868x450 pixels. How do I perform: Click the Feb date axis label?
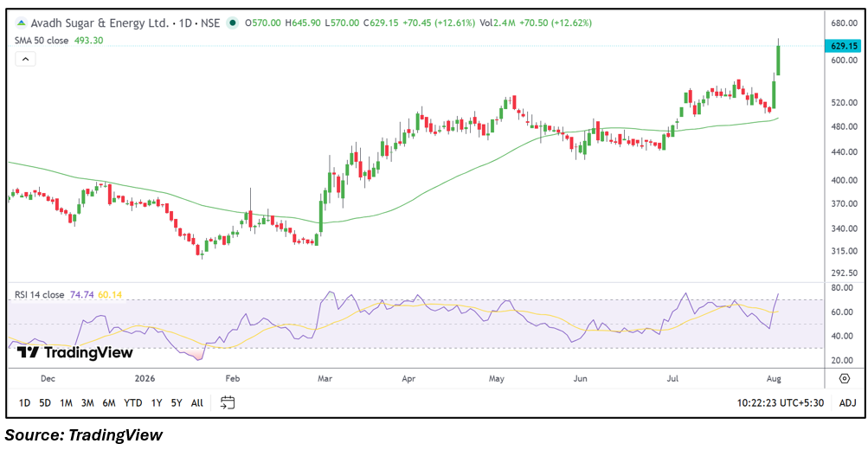(233, 378)
